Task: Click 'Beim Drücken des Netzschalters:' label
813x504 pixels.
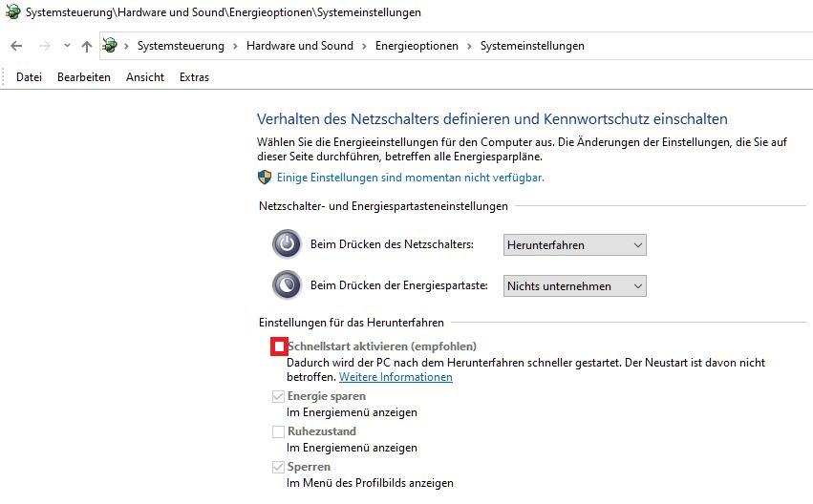Action: (x=392, y=244)
